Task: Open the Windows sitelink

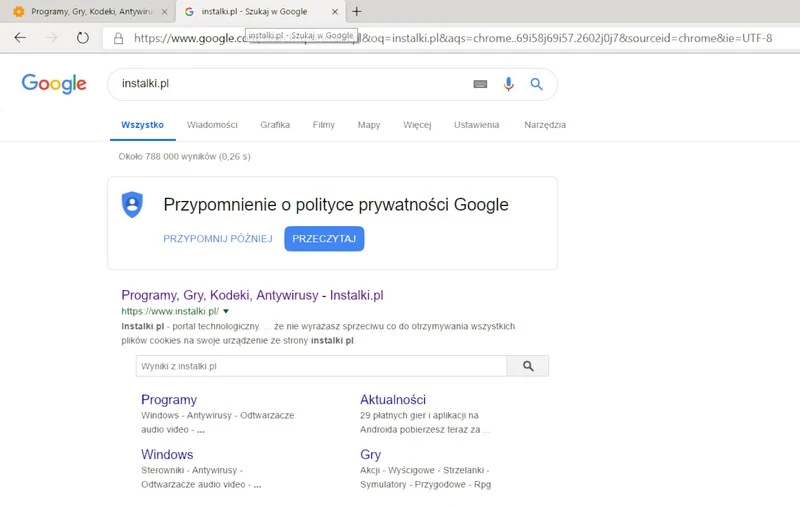Action: (167, 454)
